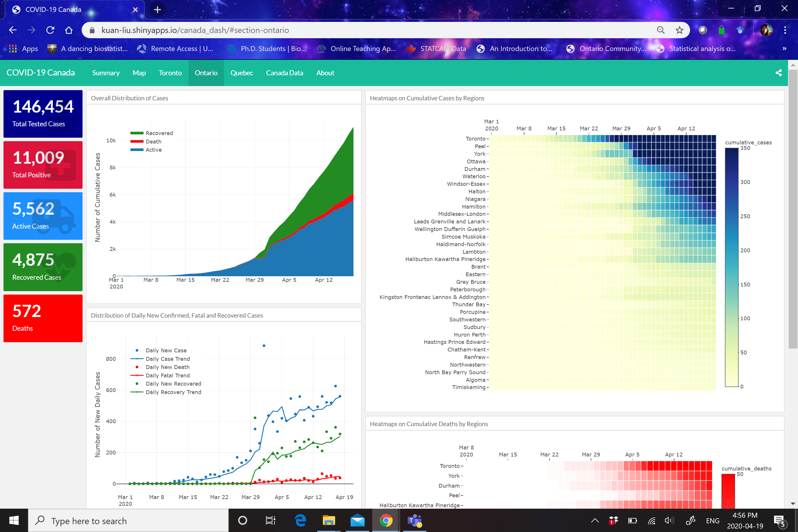
Task: Click the zoom magnifier icon in address bar
Action: 660,30
